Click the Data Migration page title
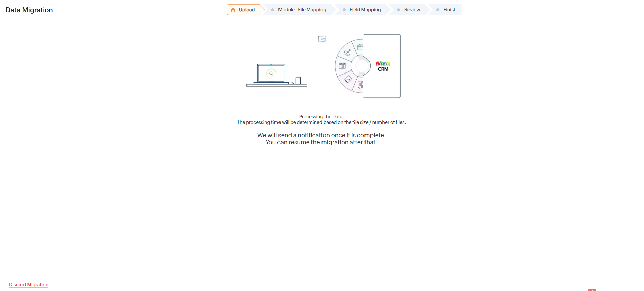 pyautogui.click(x=29, y=10)
